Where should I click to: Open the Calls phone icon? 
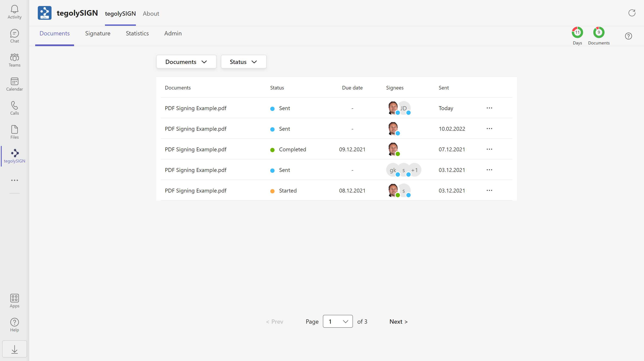click(x=15, y=108)
